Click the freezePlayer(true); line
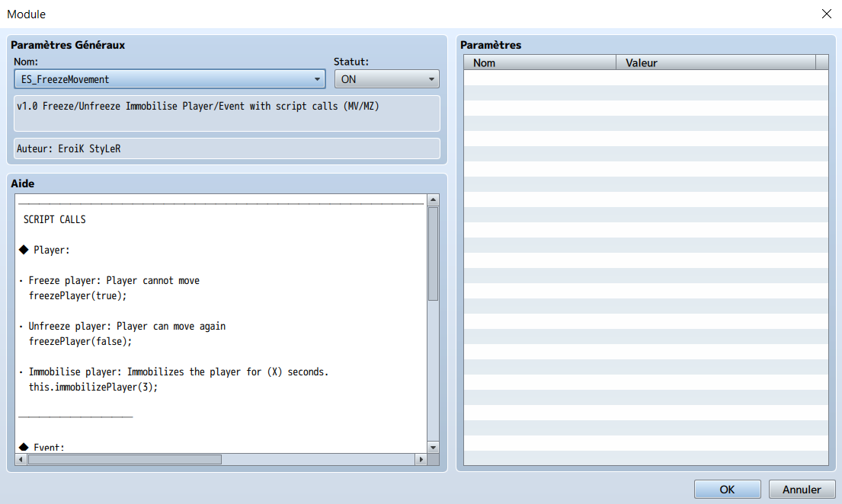Image resolution: width=842 pixels, height=504 pixels. click(77, 295)
